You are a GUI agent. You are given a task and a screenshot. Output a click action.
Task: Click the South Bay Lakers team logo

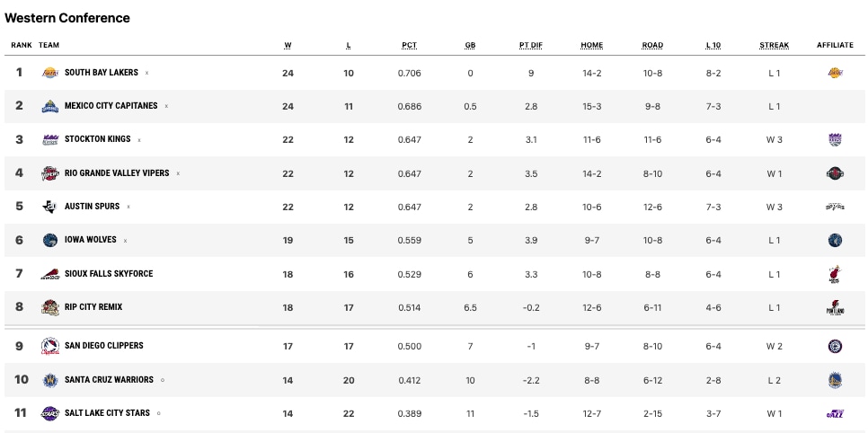(49, 73)
